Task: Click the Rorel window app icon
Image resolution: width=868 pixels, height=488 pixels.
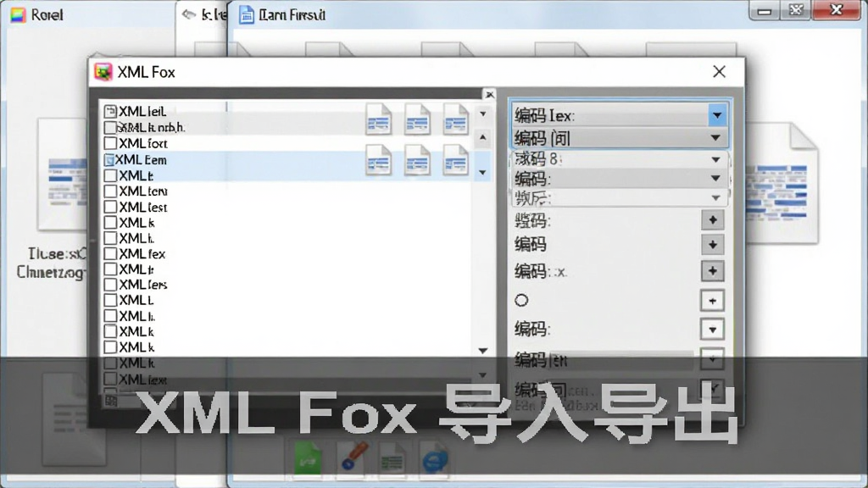Action: coord(18,15)
